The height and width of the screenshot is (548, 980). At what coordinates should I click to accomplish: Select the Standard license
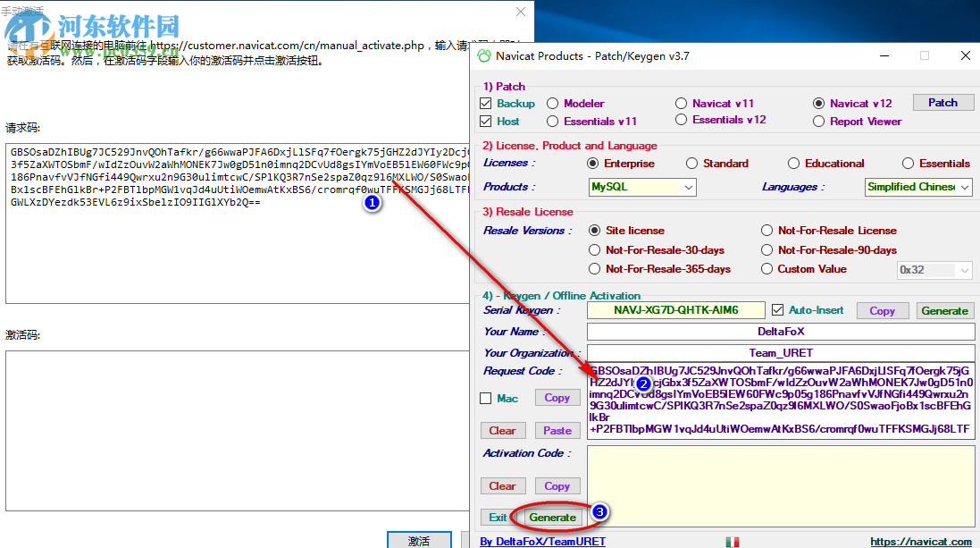[691, 164]
